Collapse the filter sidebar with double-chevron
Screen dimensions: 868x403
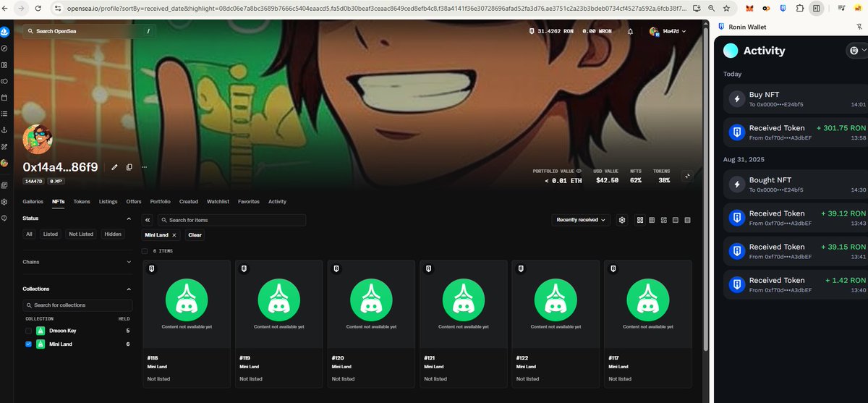(148, 220)
